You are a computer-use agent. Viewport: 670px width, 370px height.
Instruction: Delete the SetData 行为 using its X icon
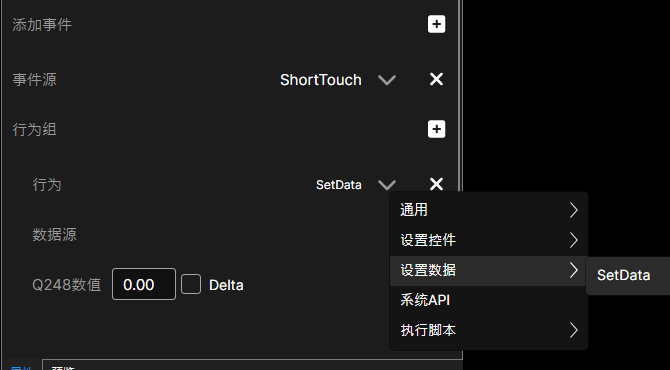[436, 184]
